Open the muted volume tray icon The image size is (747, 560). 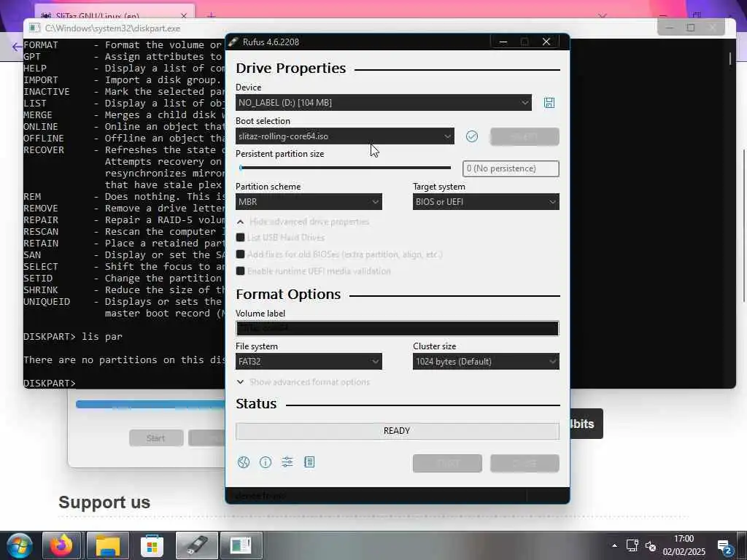coord(651,545)
